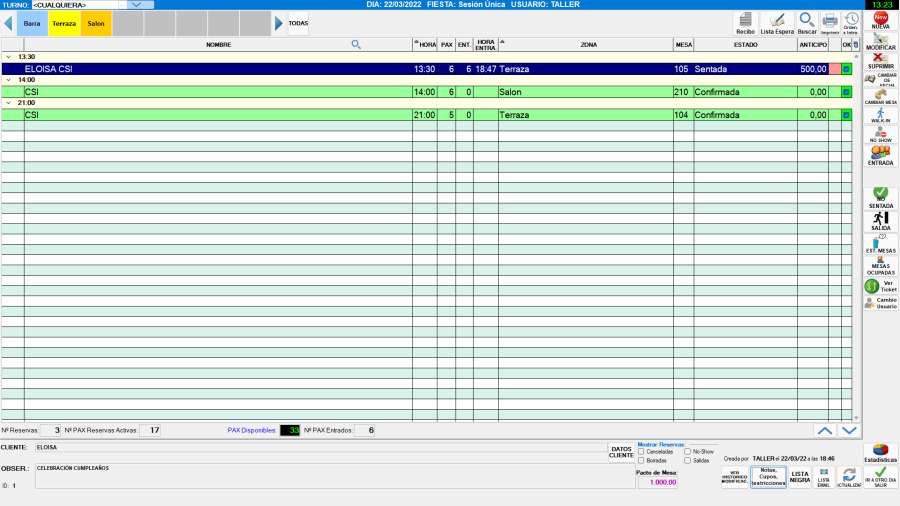Click the Pacto de Mesa 1.000,00 field

(x=658, y=482)
